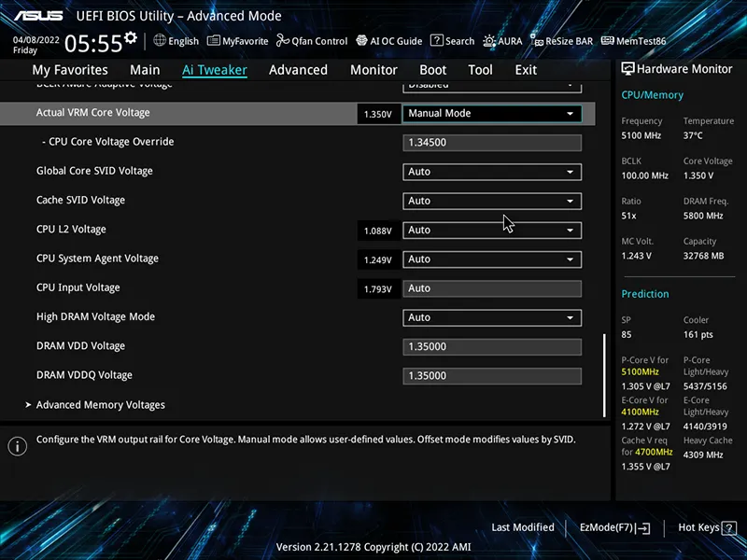The width and height of the screenshot is (747, 560).
Task: Click CPU System Agent Voltage label
Action: 97,259
